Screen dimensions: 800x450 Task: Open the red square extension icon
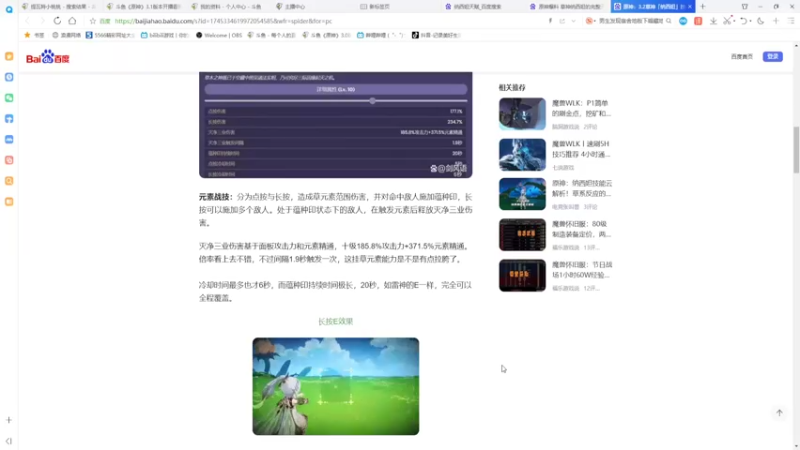(x=698, y=21)
